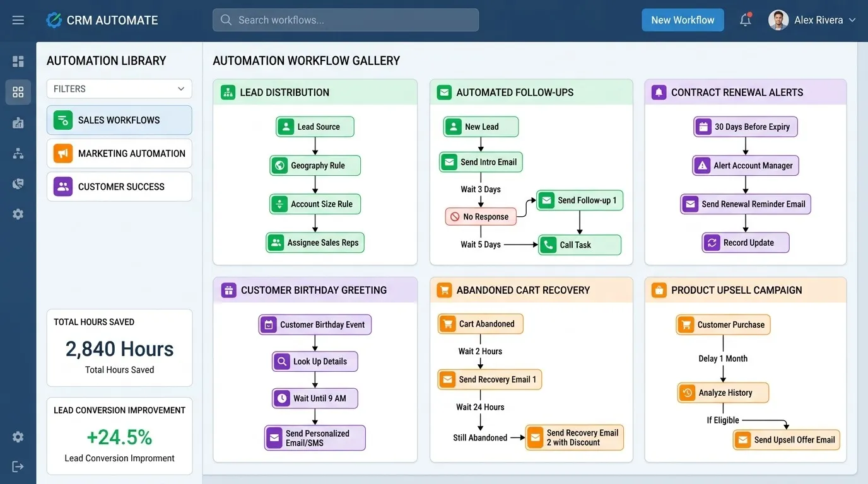
Task: Click the globe icon on Geography Rule
Action: pos(279,166)
